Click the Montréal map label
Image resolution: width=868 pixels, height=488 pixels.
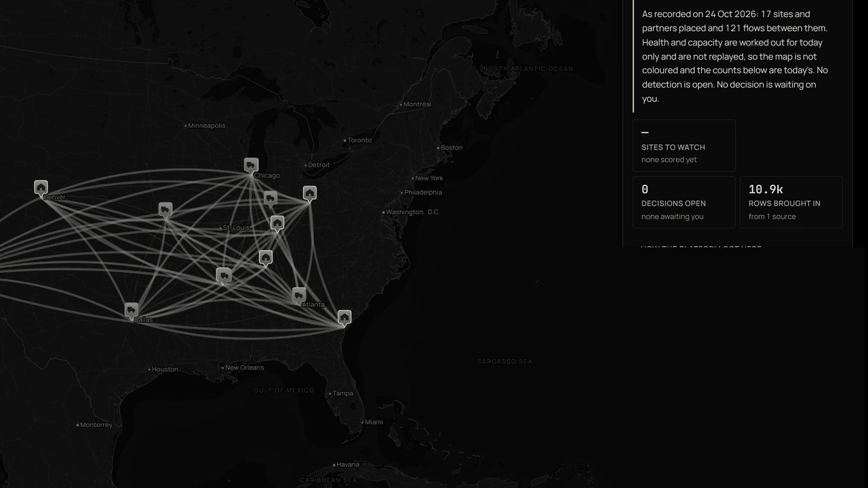point(417,104)
